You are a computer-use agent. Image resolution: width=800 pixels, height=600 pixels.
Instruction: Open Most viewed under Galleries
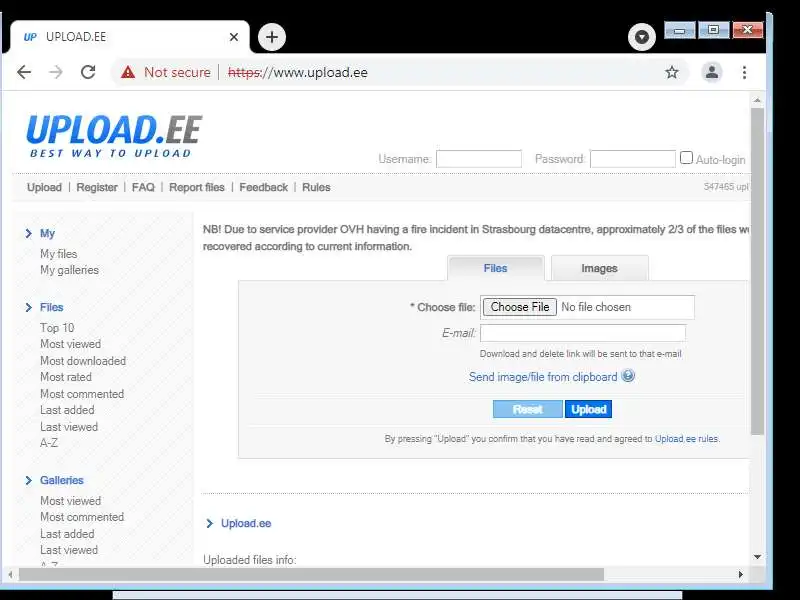coord(70,501)
